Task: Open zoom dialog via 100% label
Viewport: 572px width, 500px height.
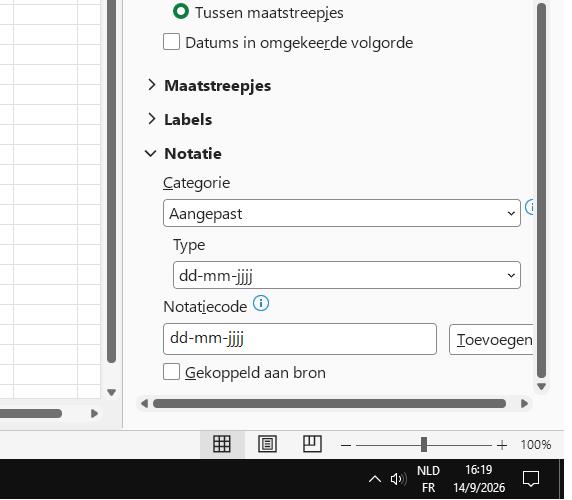Action: [x=536, y=445]
